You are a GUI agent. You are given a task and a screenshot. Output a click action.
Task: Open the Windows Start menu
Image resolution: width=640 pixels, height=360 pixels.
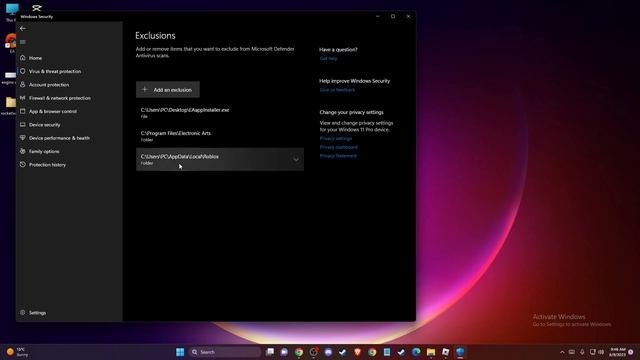point(180,352)
